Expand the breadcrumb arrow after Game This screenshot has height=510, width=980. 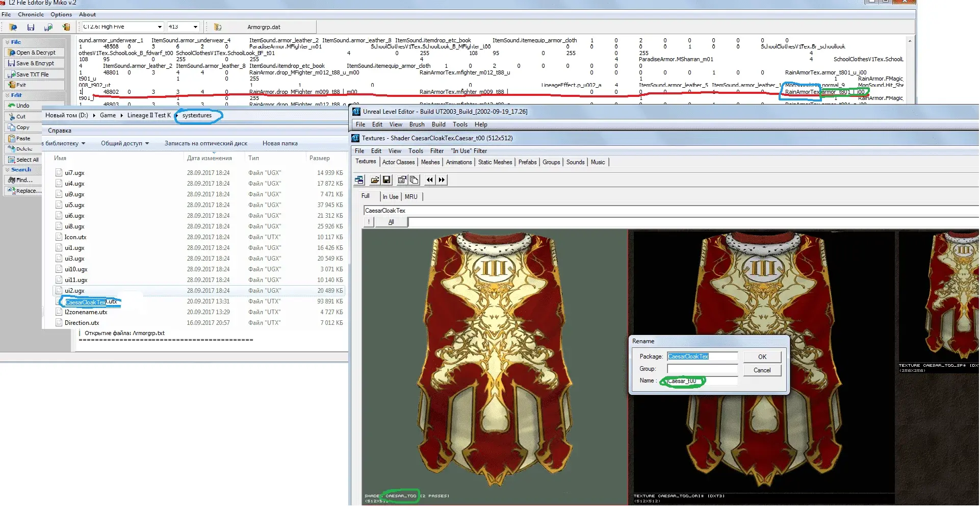(x=121, y=116)
